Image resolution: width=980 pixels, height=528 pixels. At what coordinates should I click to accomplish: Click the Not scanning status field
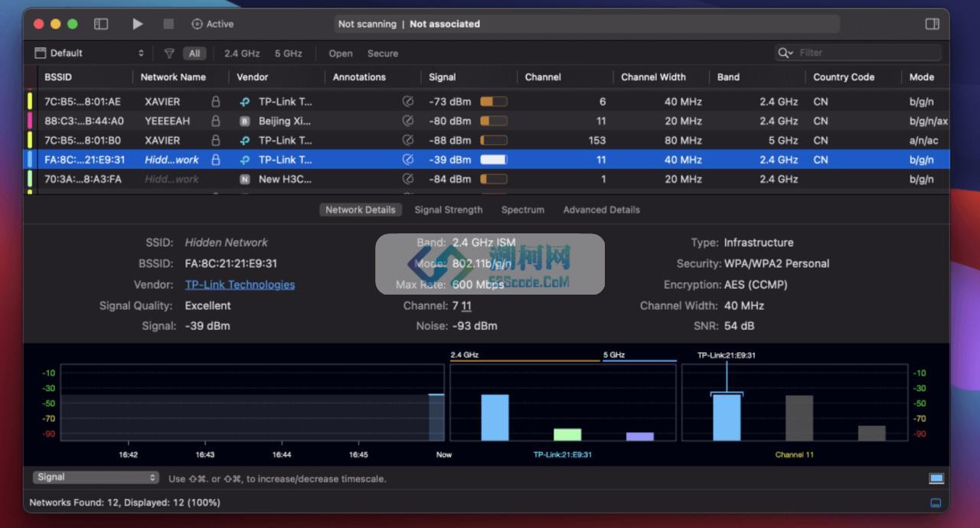click(x=586, y=24)
